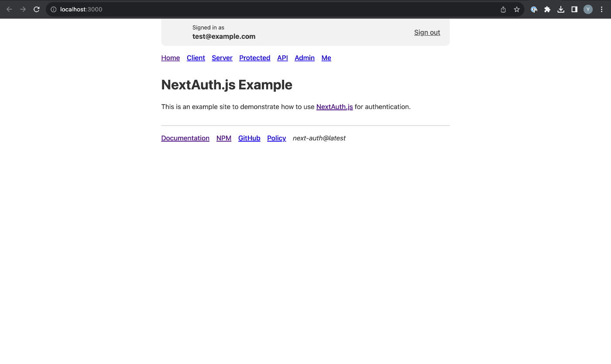This screenshot has height=364, width=611.
Task: Follow the NextAuth.js link in paragraph
Action: (x=335, y=107)
